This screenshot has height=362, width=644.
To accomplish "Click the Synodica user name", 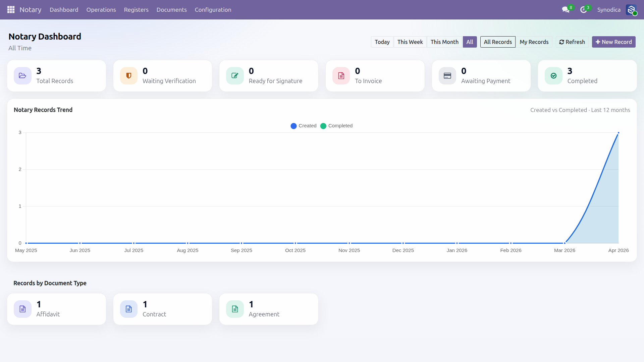I will click(609, 10).
